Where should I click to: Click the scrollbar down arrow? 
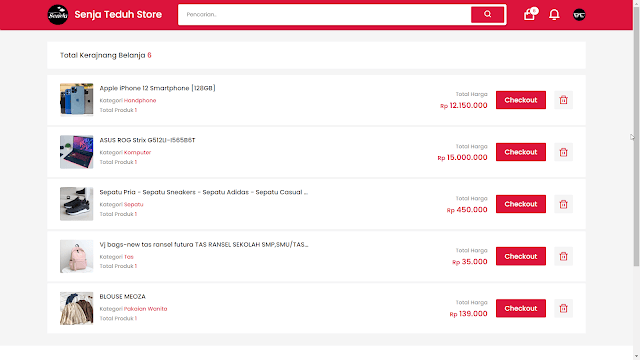[636, 357]
